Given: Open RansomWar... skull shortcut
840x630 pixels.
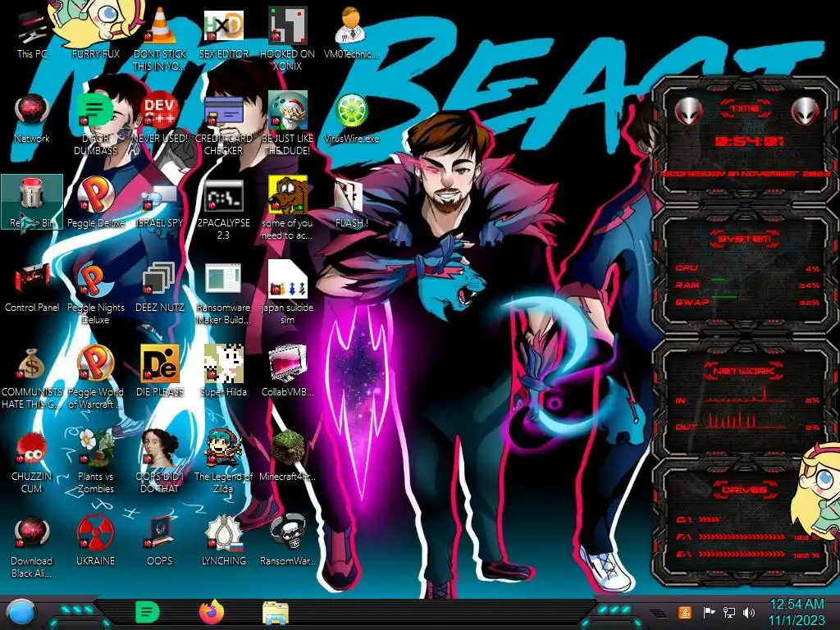Looking at the screenshot, I should click(287, 541).
